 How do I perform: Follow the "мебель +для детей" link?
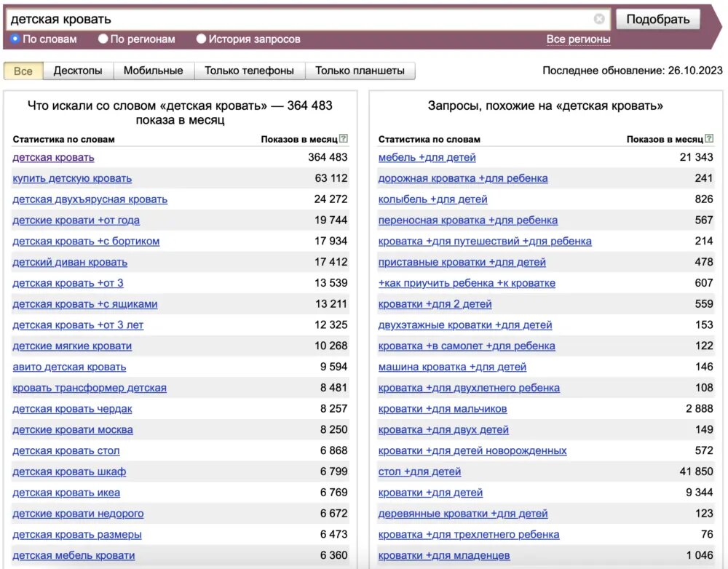(x=427, y=157)
